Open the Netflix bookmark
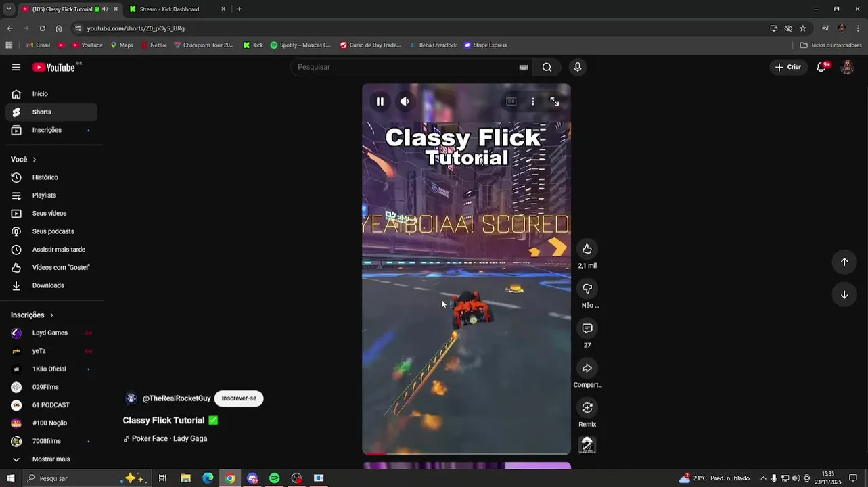The image size is (868, 487). [154, 45]
